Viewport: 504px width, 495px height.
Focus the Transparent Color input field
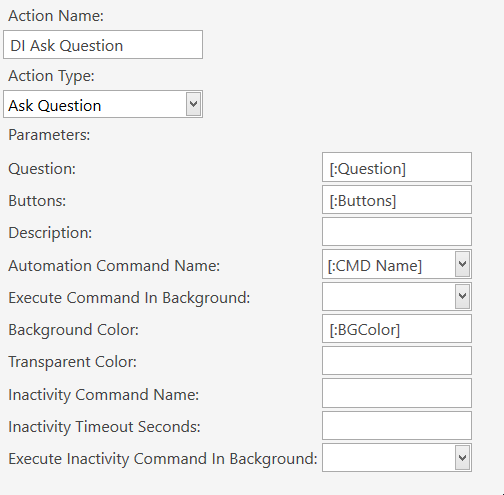tap(397, 361)
